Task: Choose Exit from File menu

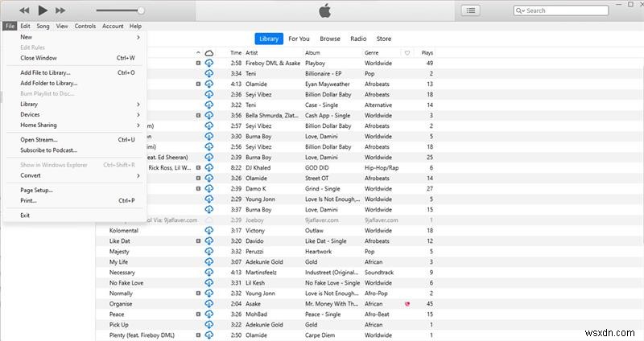Action: pyautogui.click(x=75, y=216)
